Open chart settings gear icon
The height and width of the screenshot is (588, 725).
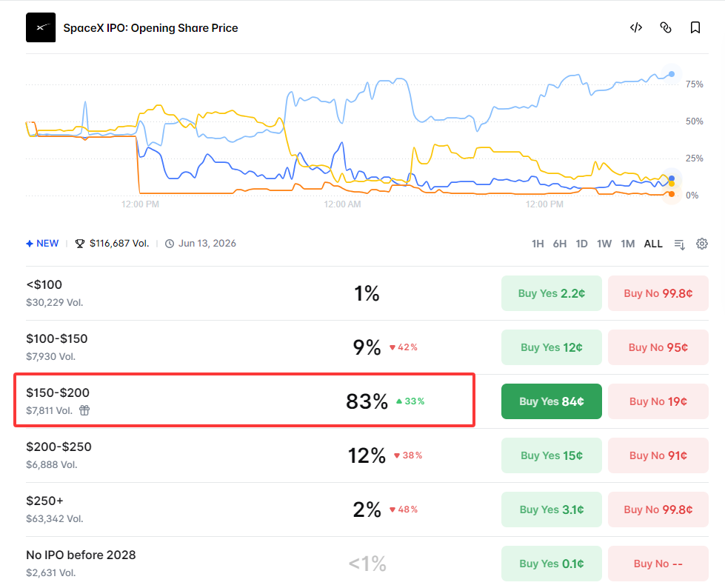pos(702,244)
